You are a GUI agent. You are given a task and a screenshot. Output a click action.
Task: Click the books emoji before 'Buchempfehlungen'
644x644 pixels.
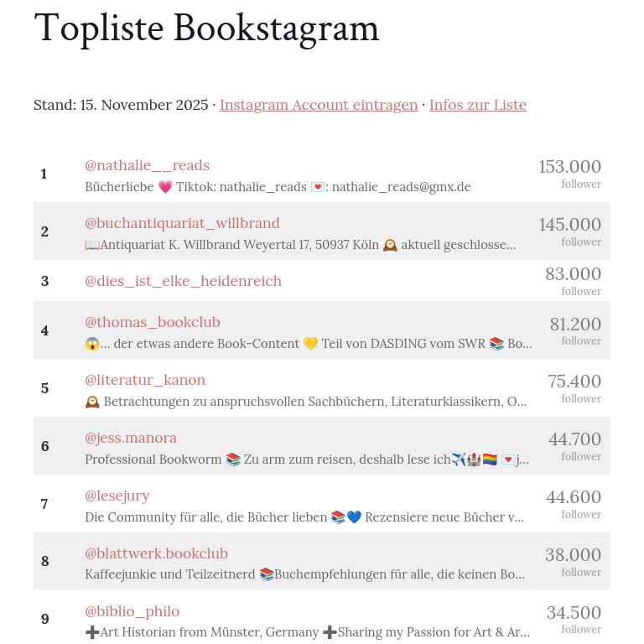point(267,575)
